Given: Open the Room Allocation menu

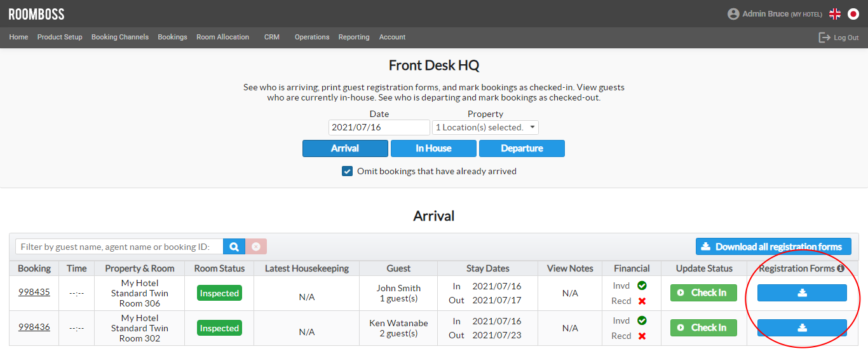Looking at the screenshot, I should tap(222, 37).
